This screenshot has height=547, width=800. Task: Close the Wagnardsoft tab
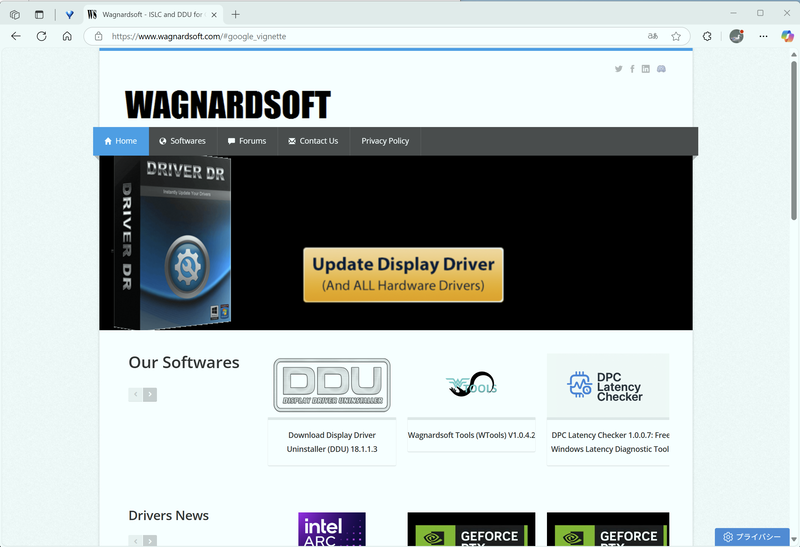(214, 15)
